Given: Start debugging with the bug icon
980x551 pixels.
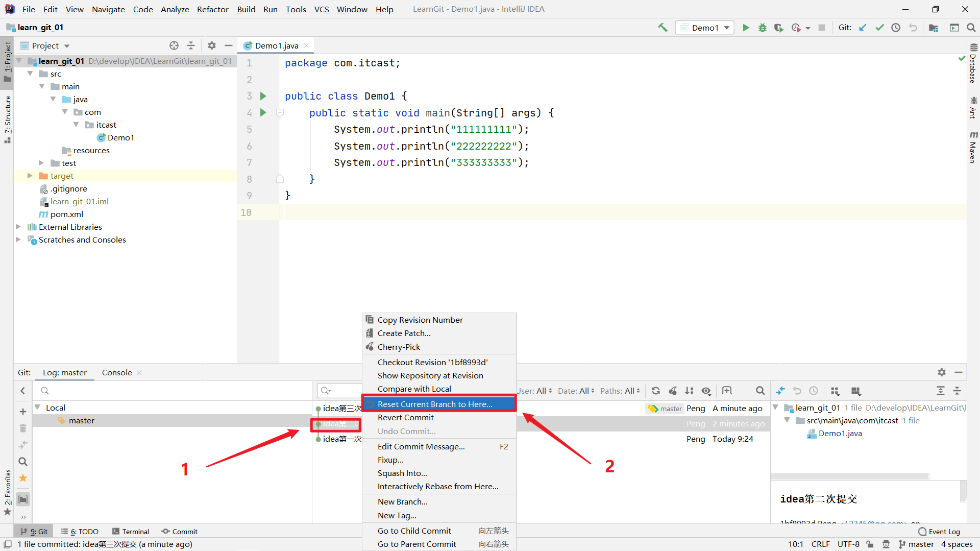Looking at the screenshot, I should point(762,28).
